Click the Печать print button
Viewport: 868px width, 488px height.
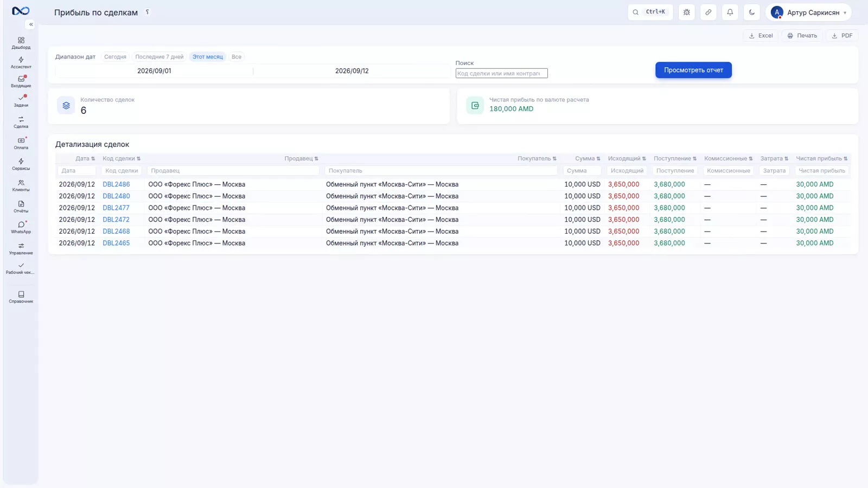802,36
